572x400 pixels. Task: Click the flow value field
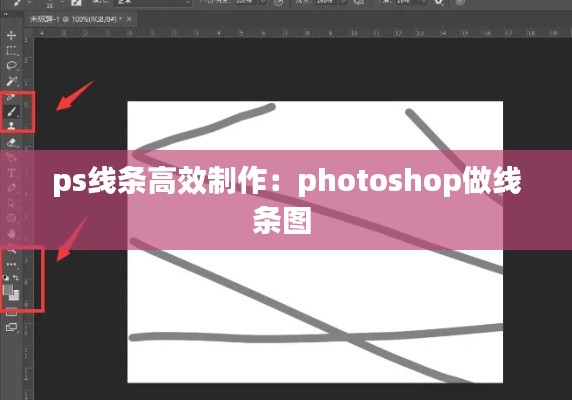coord(326,2)
